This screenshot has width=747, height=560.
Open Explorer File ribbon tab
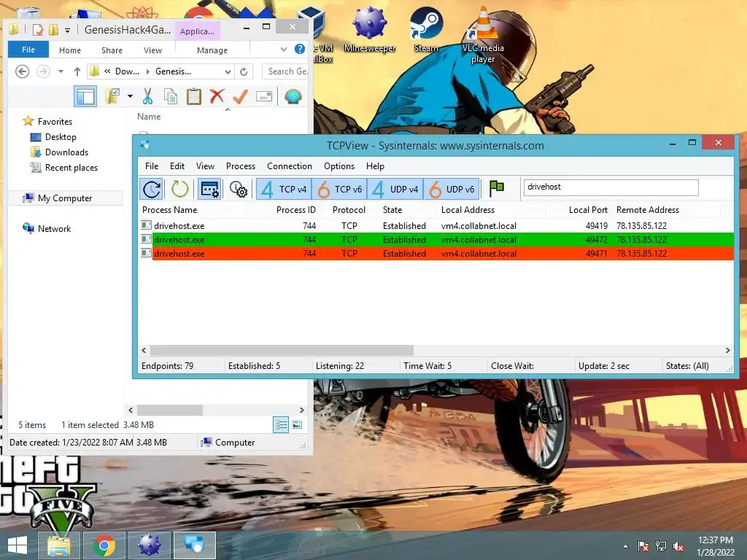coord(28,50)
